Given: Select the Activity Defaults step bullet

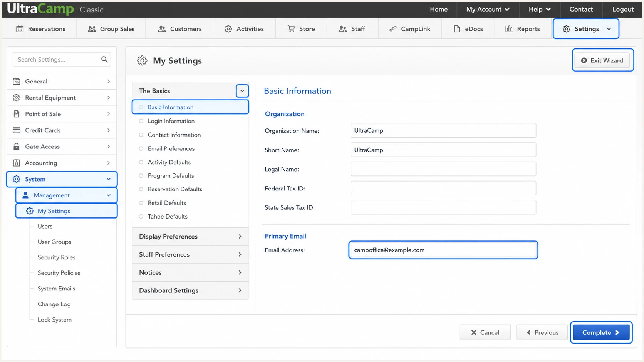Looking at the screenshot, I should (x=141, y=162).
